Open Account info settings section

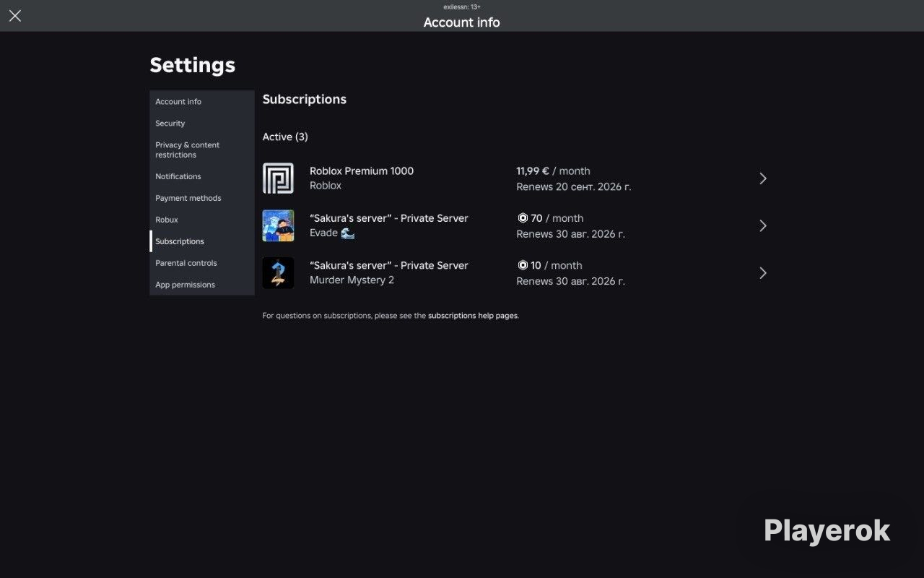pyautogui.click(x=202, y=102)
